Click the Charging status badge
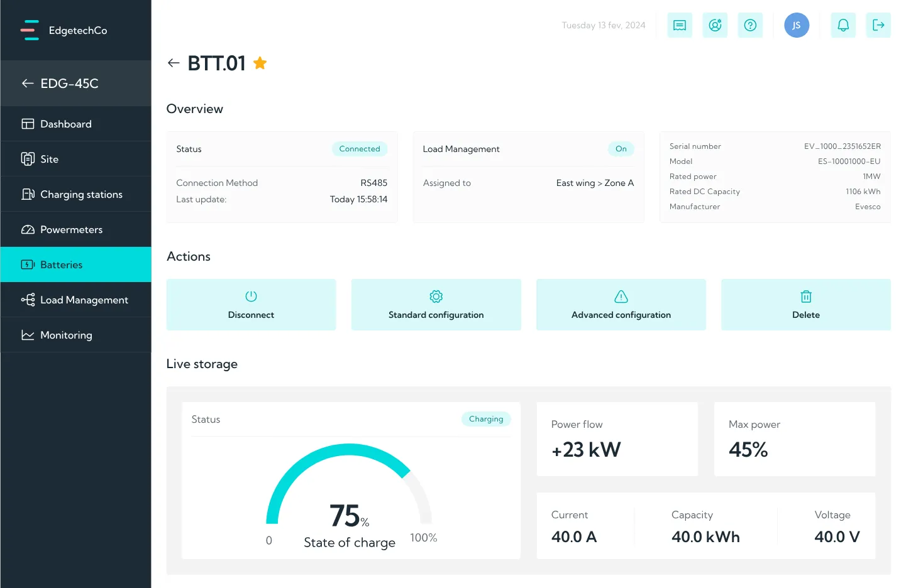 click(486, 419)
